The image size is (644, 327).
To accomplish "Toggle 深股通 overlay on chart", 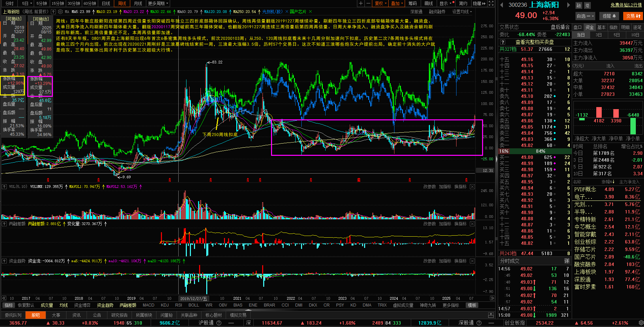I will (x=416, y=12).
